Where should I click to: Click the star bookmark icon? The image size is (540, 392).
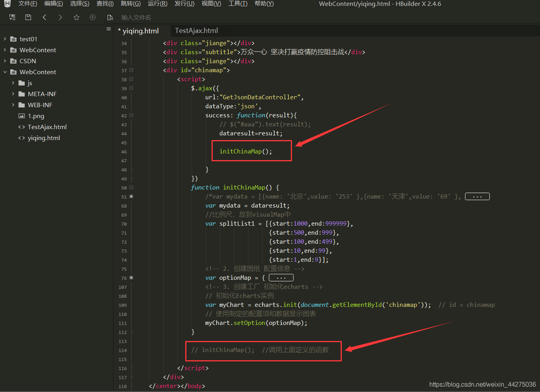(77, 17)
